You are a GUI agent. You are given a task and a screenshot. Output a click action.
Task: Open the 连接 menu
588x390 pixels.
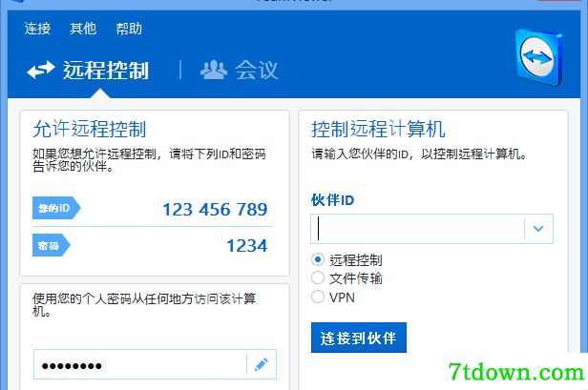pos(37,29)
